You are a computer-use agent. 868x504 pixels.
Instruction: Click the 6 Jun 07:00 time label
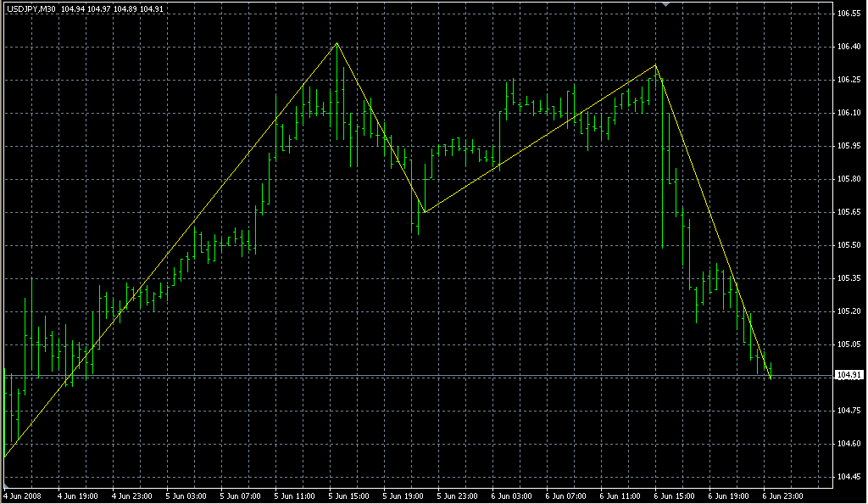click(566, 496)
